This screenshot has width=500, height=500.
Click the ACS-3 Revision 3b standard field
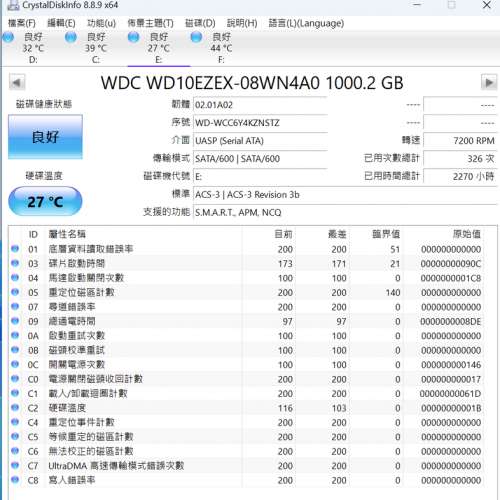point(345,194)
